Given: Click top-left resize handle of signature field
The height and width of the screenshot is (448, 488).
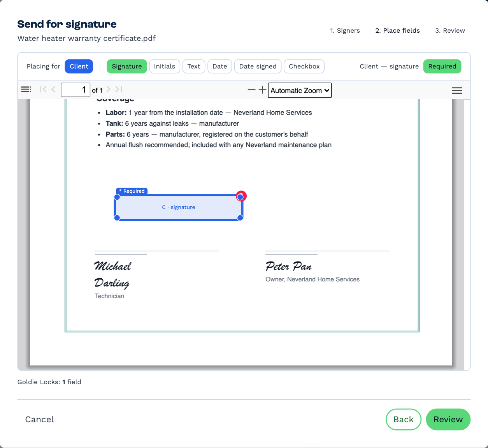Looking at the screenshot, I should [117, 197].
